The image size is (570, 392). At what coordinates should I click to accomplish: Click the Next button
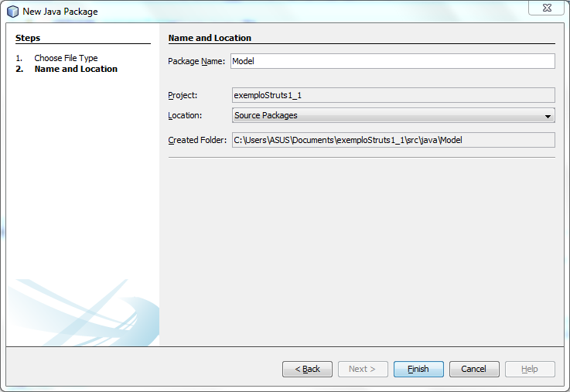363,369
